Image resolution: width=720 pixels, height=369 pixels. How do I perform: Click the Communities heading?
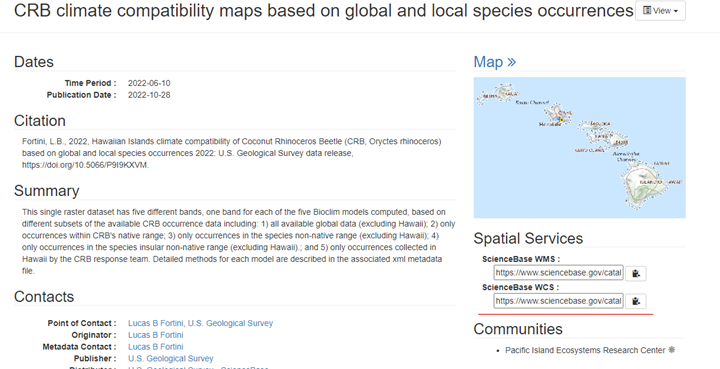point(518,329)
